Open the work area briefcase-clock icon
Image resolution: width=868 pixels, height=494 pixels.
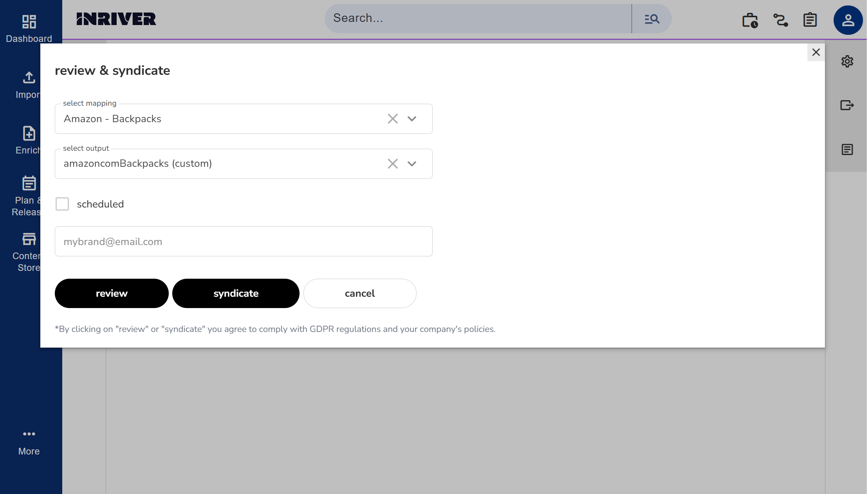pyautogui.click(x=750, y=20)
